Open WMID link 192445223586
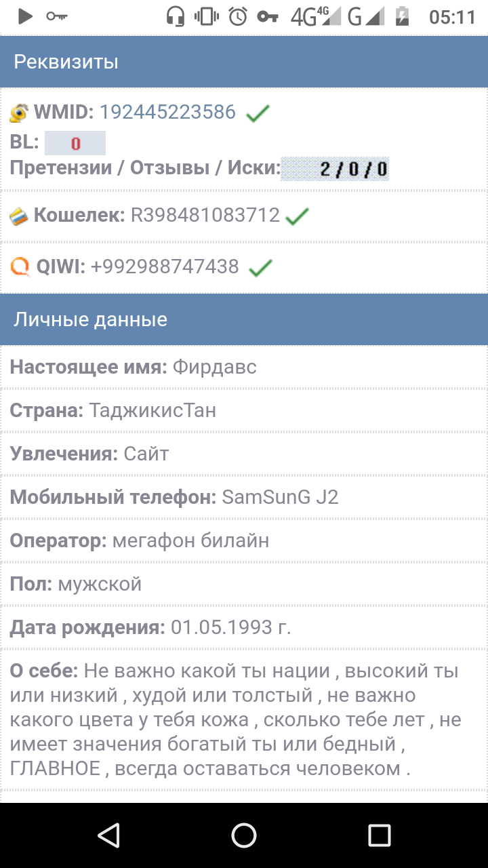 (168, 112)
